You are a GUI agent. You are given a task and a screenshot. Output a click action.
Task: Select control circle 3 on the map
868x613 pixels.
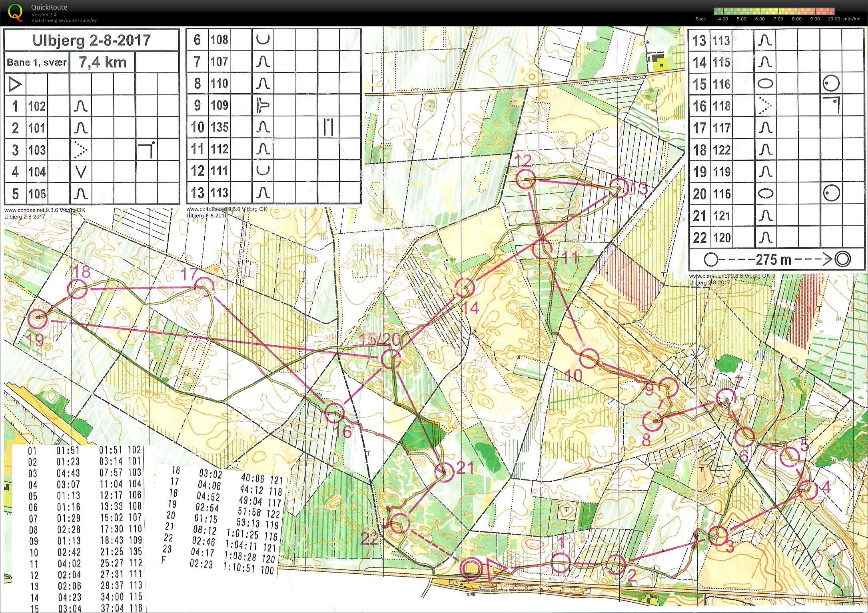pyautogui.click(x=718, y=536)
